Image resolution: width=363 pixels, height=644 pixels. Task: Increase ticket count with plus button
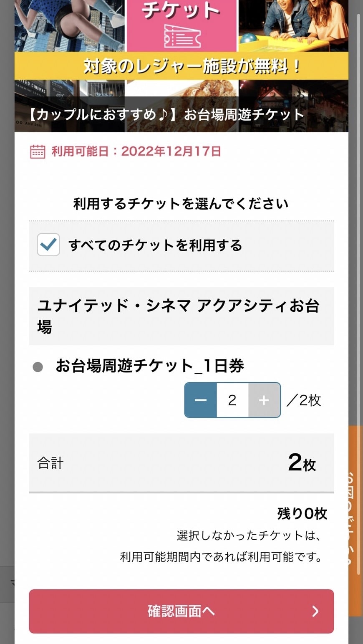tap(264, 400)
